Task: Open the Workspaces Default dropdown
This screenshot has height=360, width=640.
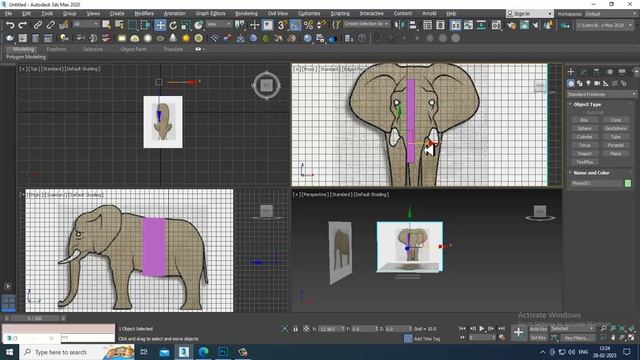Action: click(611, 14)
